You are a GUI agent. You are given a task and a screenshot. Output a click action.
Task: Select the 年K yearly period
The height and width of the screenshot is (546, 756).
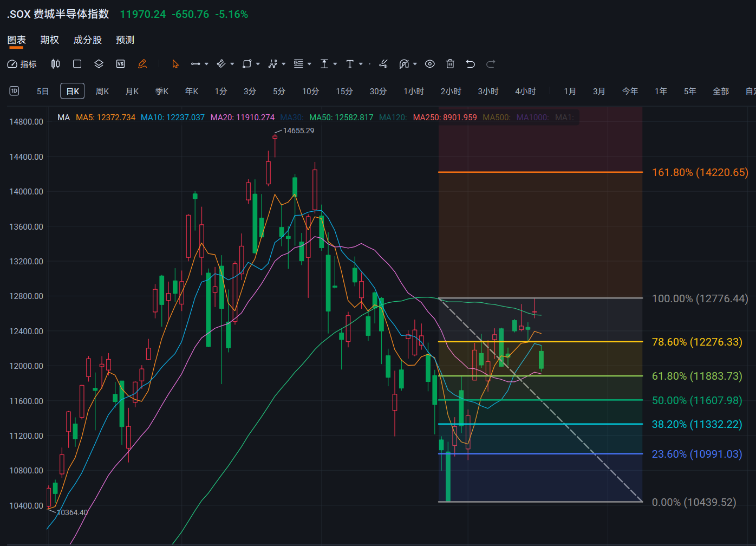[192, 91]
